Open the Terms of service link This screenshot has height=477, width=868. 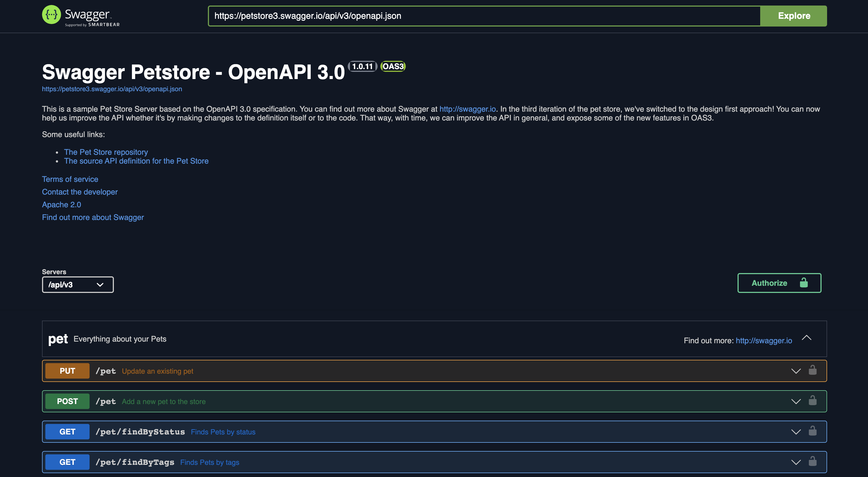coord(70,179)
